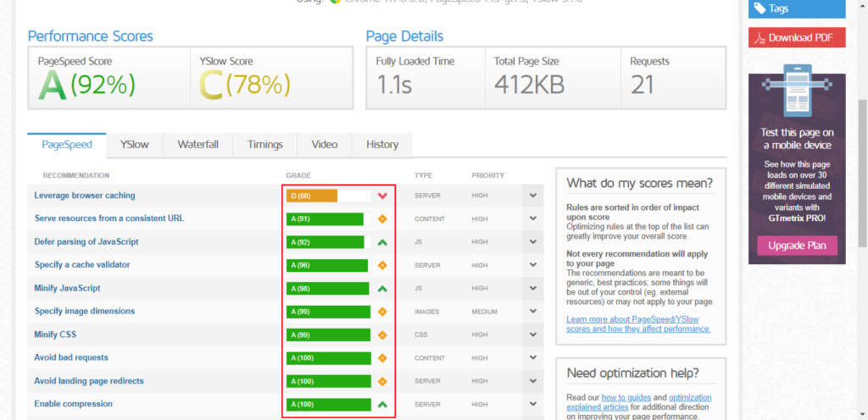This screenshot has height=420, width=868.
Task: Click the green up arrow for Defer parsing
Action: (382, 242)
